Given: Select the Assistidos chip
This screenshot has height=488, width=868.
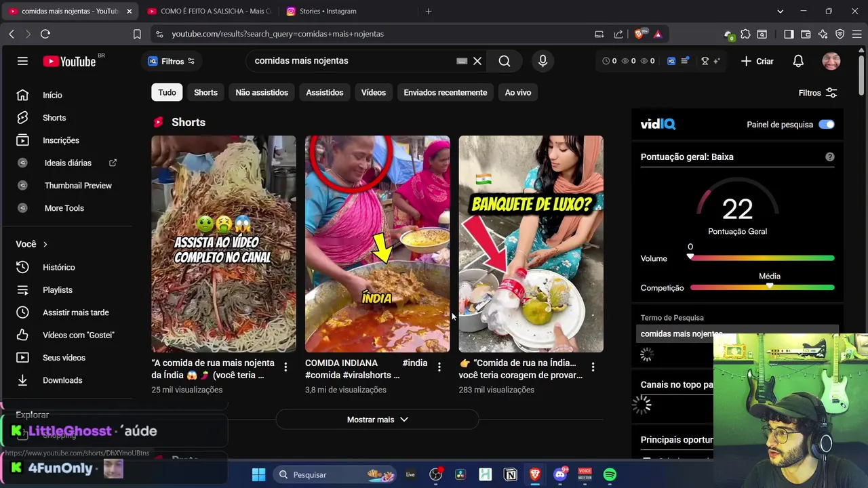Looking at the screenshot, I should [325, 93].
